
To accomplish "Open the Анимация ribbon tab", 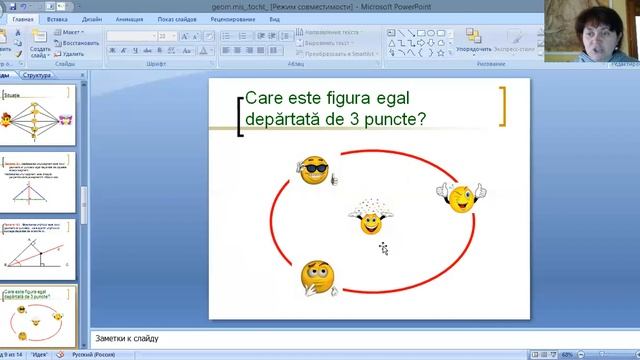I will 129,19.
